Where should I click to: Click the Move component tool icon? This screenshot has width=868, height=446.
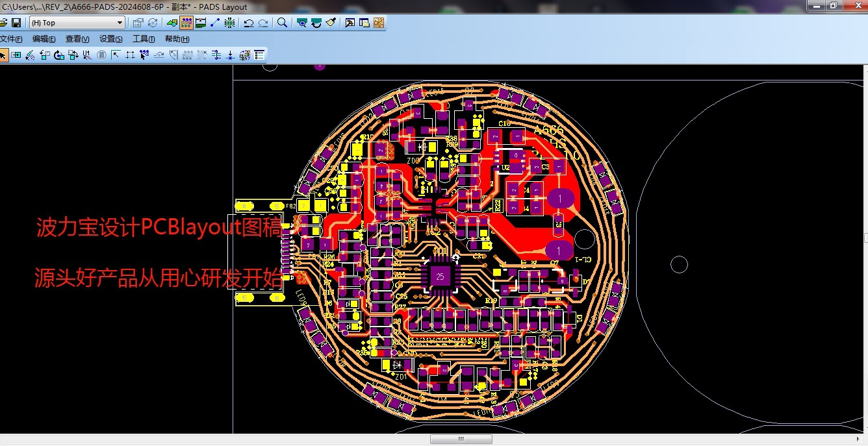(45, 55)
